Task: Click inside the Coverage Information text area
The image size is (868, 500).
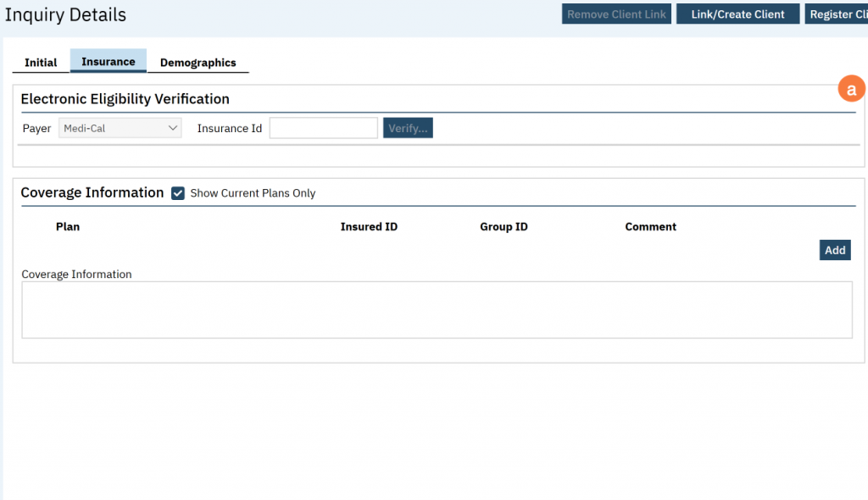Action: point(437,310)
